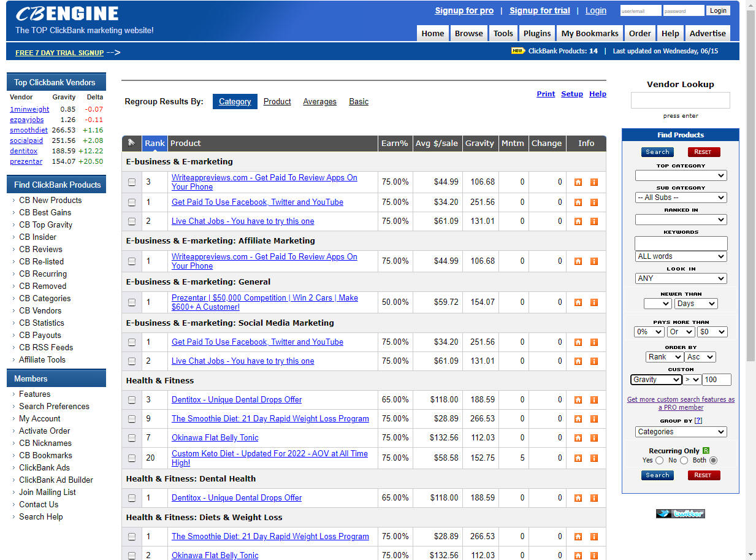This screenshot has width=756, height=560.
Task: Open the Custom Gravity dropdown
Action: [x=656, y=380]
